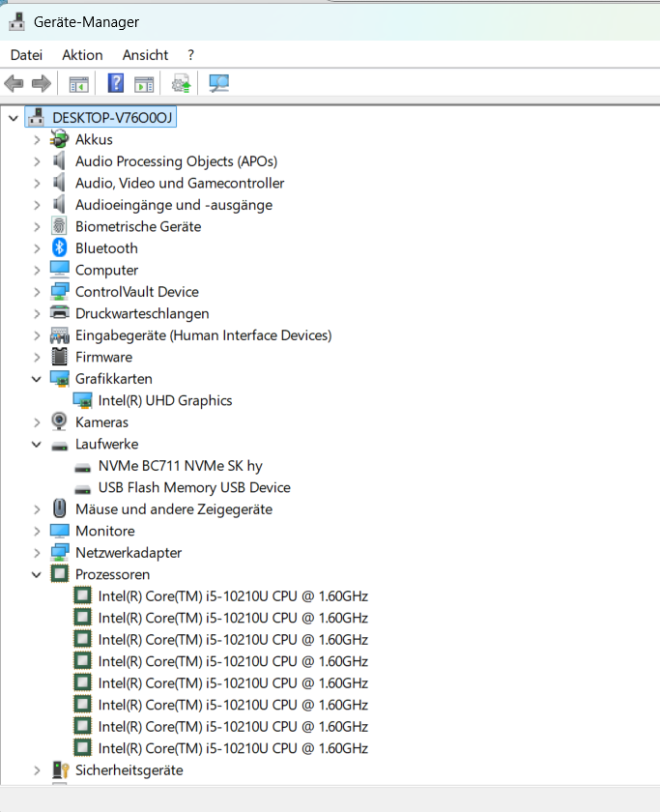660x812 pixels.
Task: Expand the Firmware category
Action: click(36, 358)
